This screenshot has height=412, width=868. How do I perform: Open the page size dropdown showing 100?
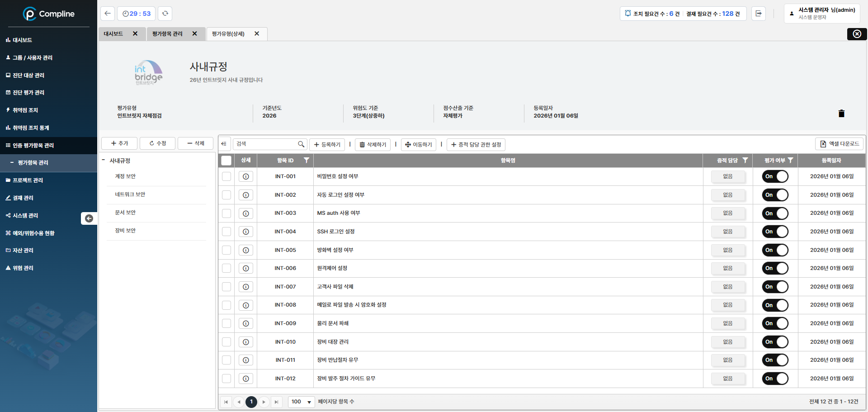tap(301, 402)
